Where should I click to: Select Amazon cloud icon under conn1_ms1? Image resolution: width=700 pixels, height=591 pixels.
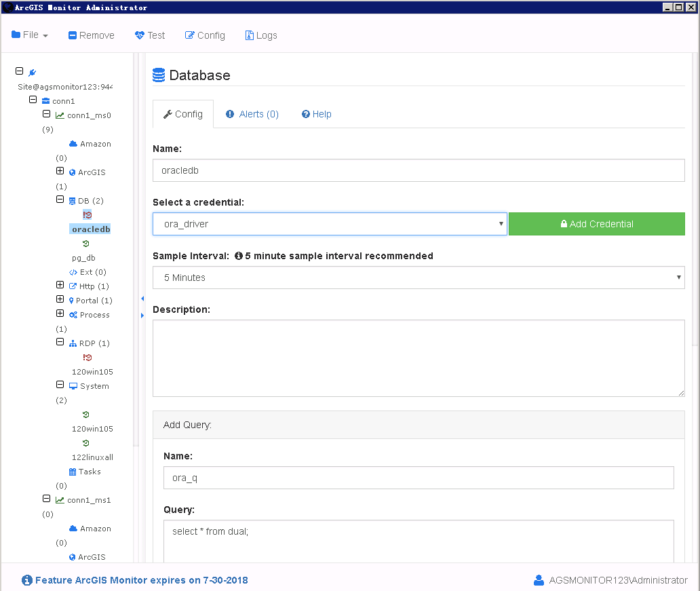(x=73, y=529)
